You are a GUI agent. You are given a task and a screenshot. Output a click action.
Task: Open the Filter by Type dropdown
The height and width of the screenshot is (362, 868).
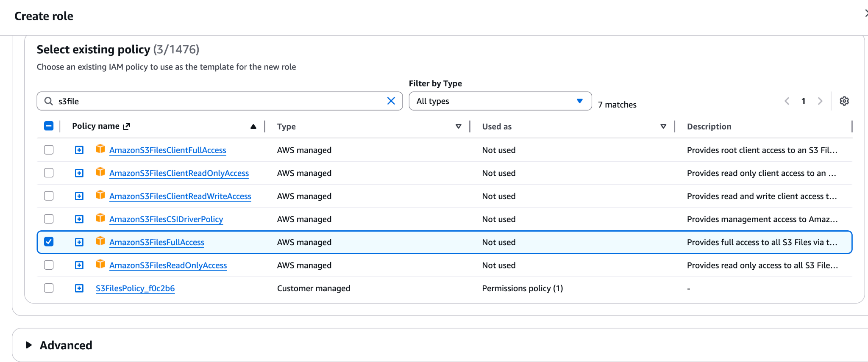pos(500,101)
